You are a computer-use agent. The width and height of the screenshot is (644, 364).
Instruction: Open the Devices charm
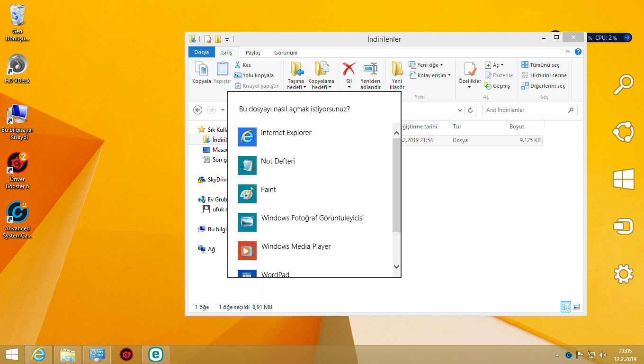pos(623,227)
